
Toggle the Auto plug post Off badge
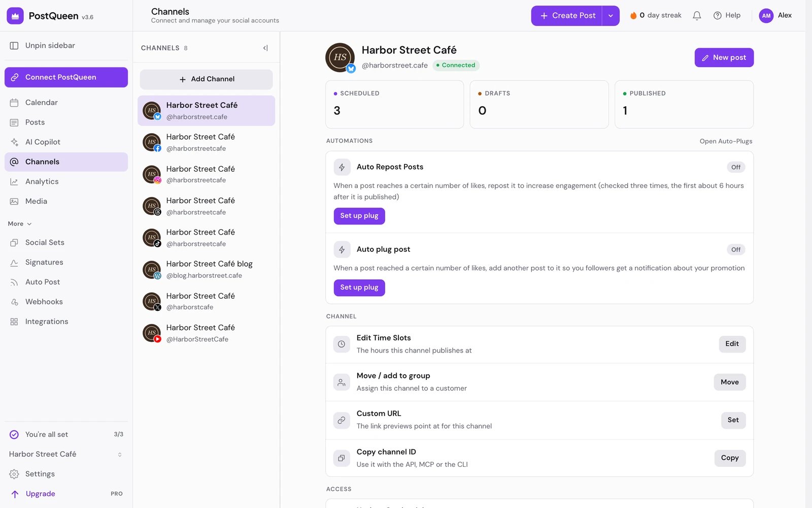pos(736,249)
